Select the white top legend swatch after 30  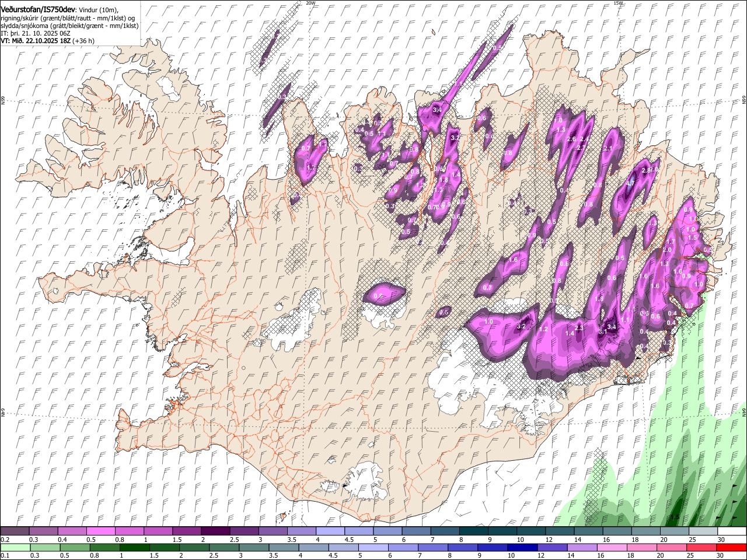click(731, 531)
